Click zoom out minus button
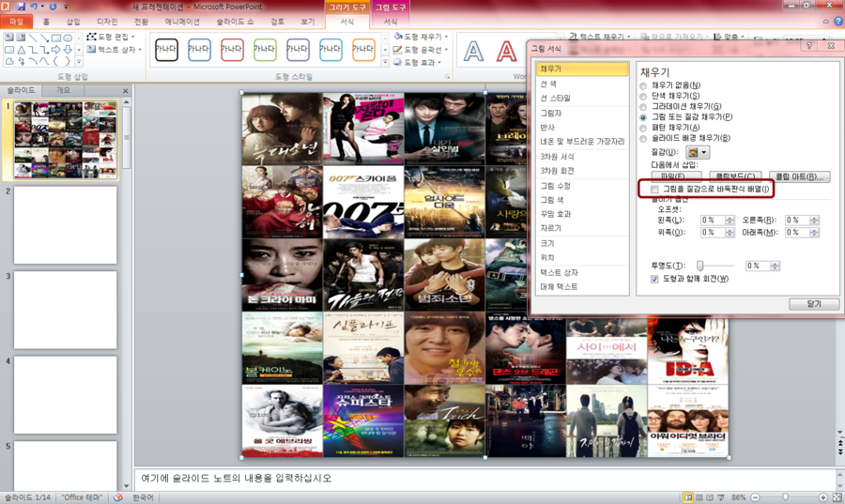 point(755,497)
